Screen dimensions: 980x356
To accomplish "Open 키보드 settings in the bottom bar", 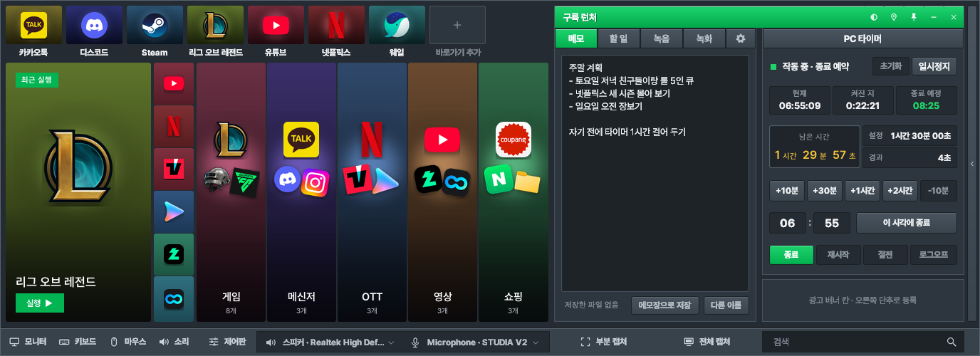I will (78, 342).
